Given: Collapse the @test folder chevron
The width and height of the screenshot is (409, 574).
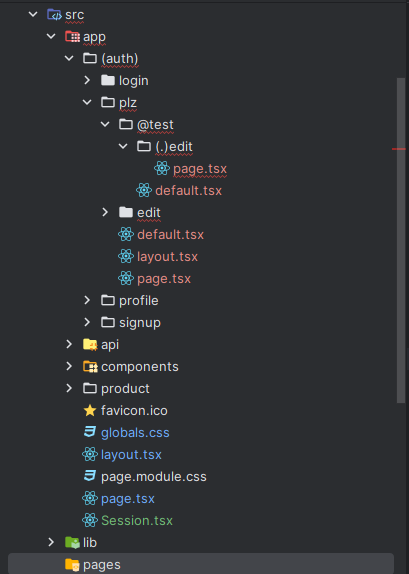Looking at the screenshot, I should pyautogui.click(x=105, y=124).
